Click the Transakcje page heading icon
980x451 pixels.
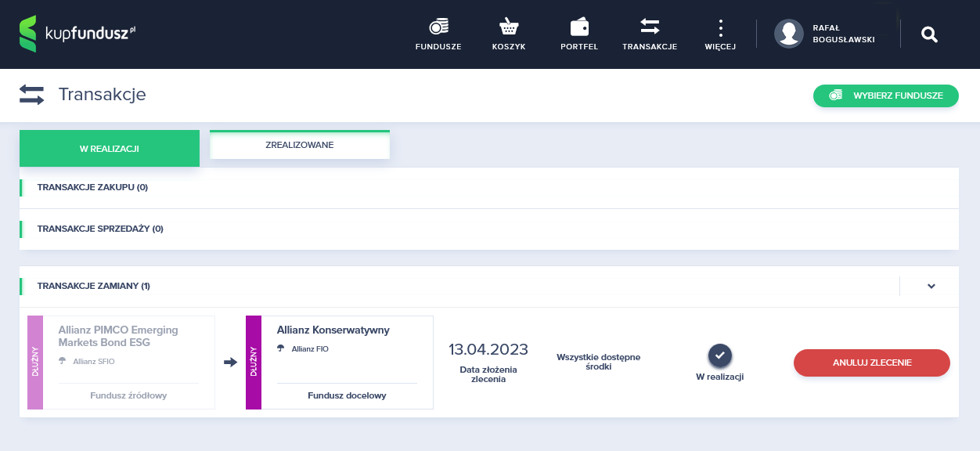[x=32, y=95]
